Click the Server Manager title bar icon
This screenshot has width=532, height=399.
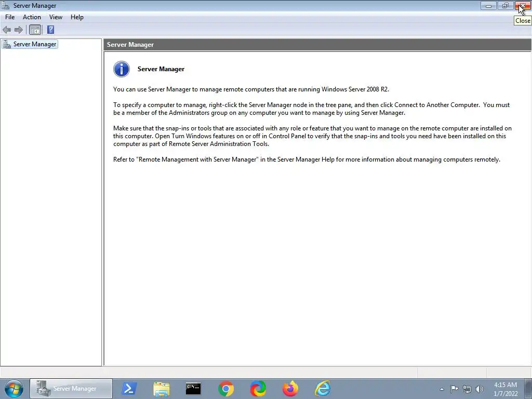pyautogui.click(x=5, y=5)
